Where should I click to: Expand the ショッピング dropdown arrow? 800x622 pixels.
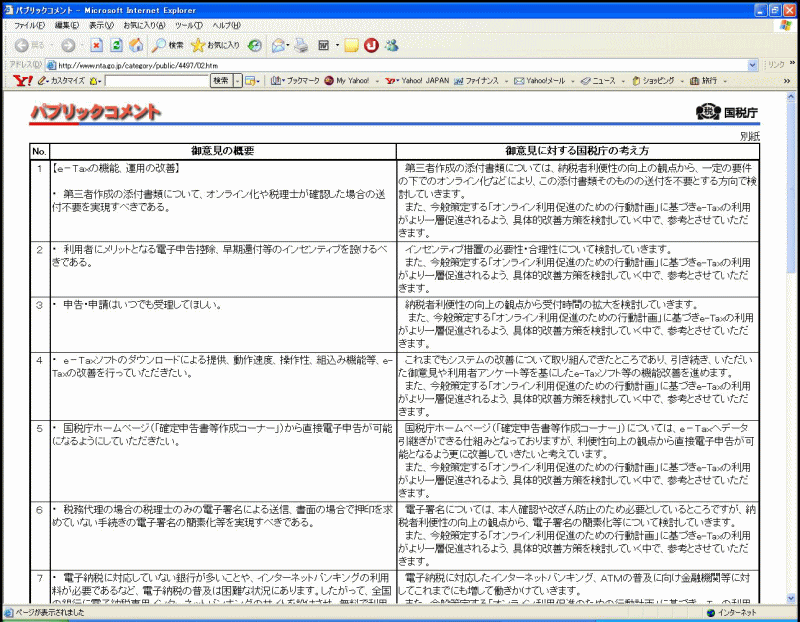click(682, 81)
